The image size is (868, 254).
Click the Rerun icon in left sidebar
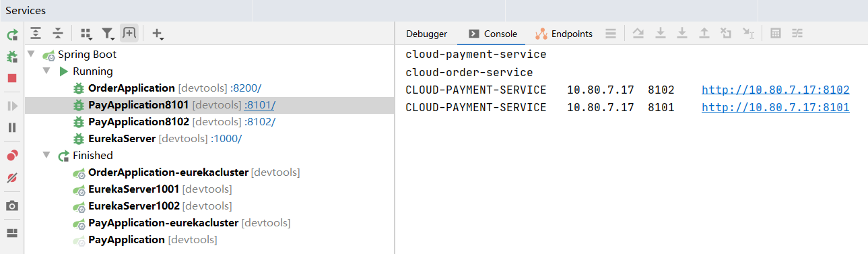[12, 35]
